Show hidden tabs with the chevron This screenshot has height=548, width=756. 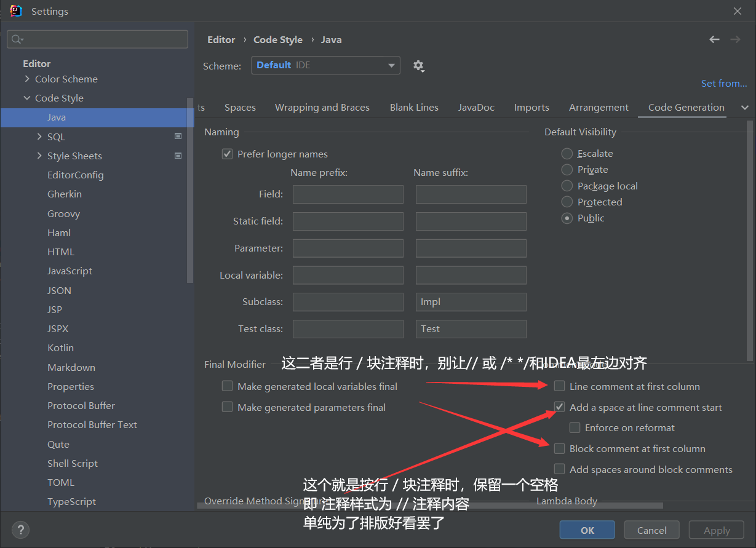pyautogui.click(x=745, y=108)
